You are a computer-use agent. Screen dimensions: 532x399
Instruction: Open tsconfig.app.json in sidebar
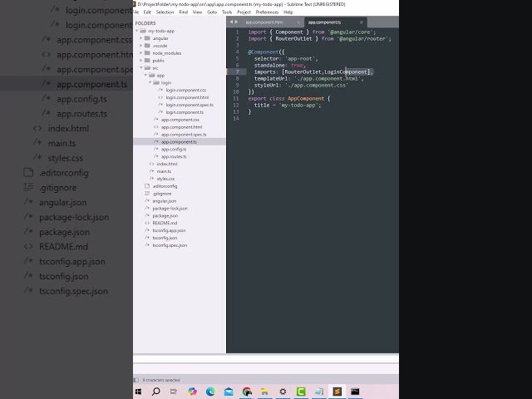click(x=169, y=230)
